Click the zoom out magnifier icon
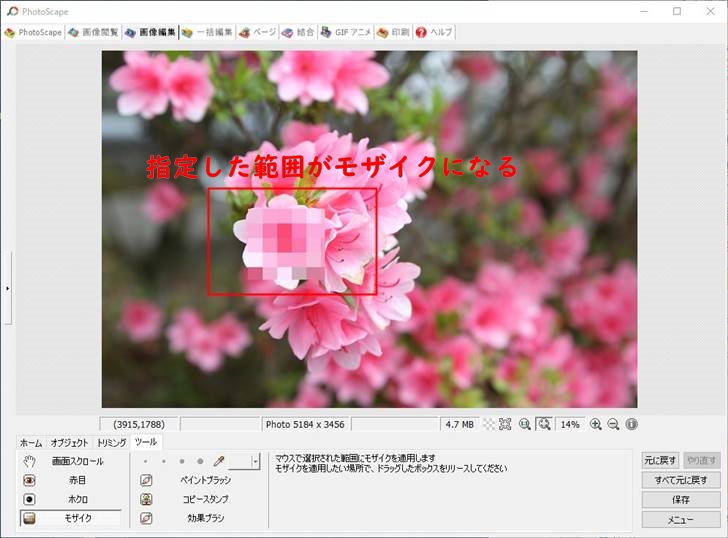Image resolution: width=728 pixels, height=538 pixels. (613, 424)
